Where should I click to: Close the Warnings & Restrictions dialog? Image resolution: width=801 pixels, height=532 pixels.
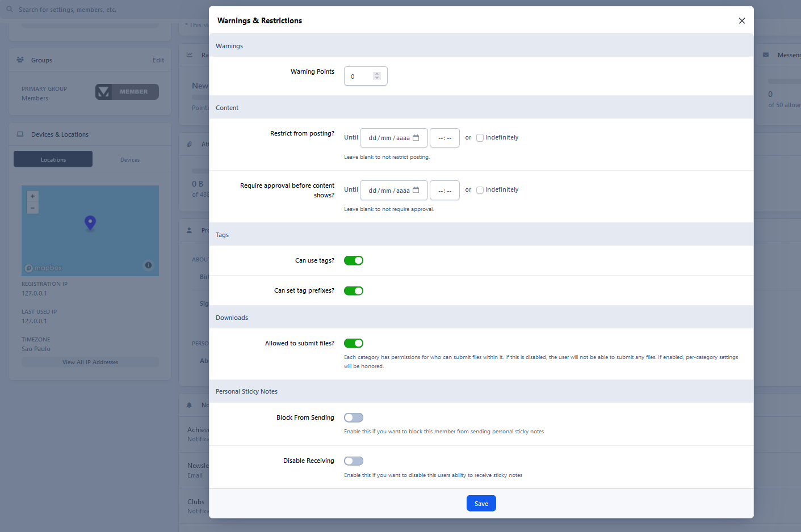[x=741, y=21]
